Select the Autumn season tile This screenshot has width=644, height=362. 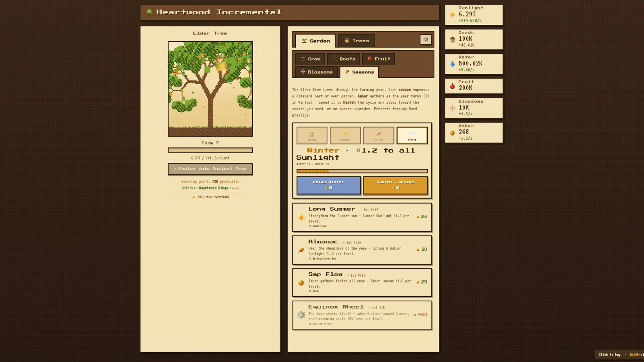(x=378, y=136)
